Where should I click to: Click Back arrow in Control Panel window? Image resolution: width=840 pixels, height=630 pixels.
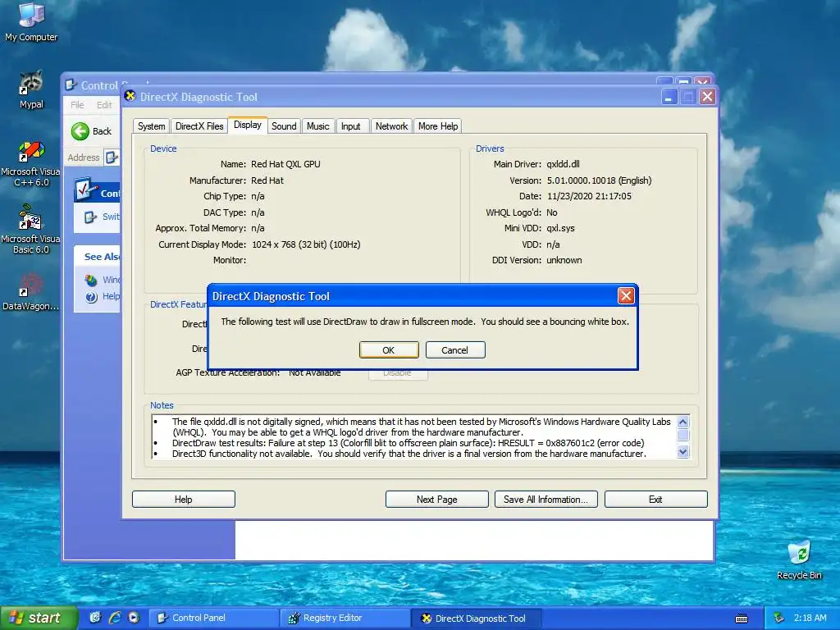(80, 131)
